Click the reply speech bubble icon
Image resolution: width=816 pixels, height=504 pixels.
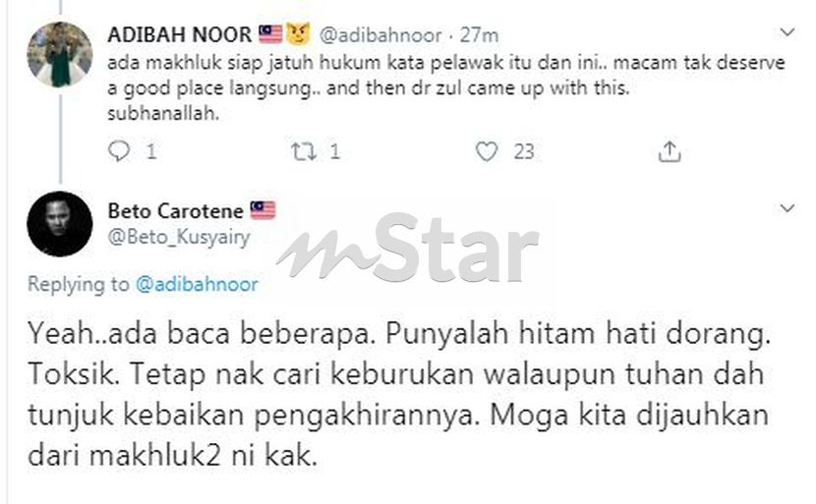(x=119, y=151)
